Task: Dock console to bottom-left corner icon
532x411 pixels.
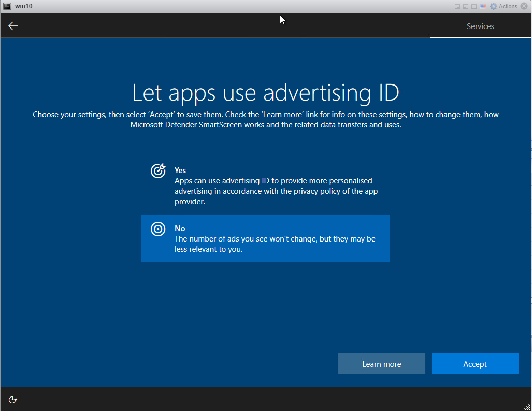Action: 466,6
